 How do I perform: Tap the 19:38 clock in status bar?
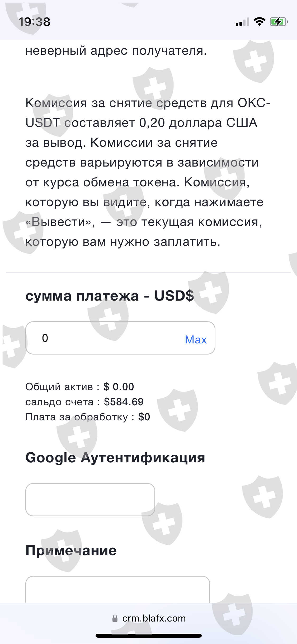click(x=34, y=22)
